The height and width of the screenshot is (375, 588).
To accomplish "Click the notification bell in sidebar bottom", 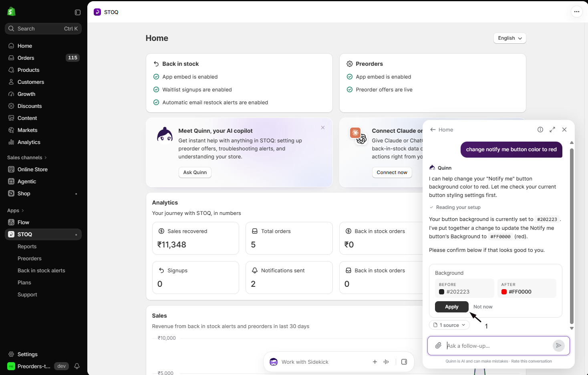I will point(77,366).
